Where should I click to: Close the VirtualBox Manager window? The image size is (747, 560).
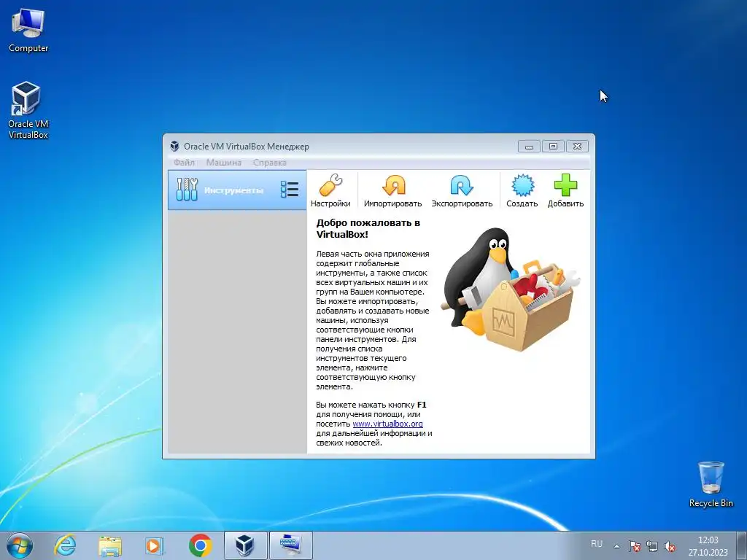tap(578, 146)
